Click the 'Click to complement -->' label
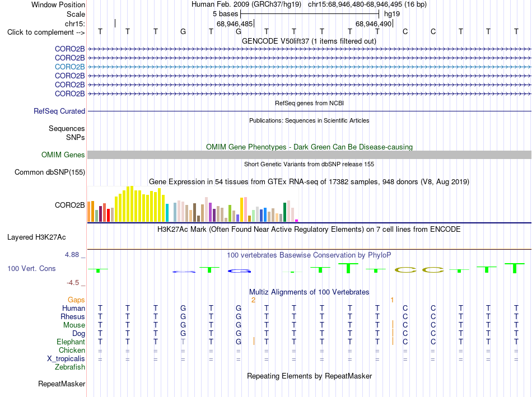The image size is (532, 397). (x=46, y=32)
